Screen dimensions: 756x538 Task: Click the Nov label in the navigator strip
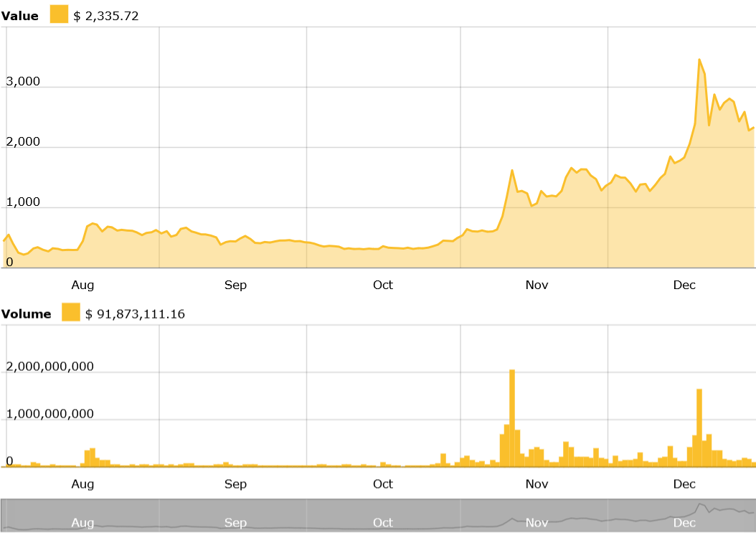[x=537, y=522]
